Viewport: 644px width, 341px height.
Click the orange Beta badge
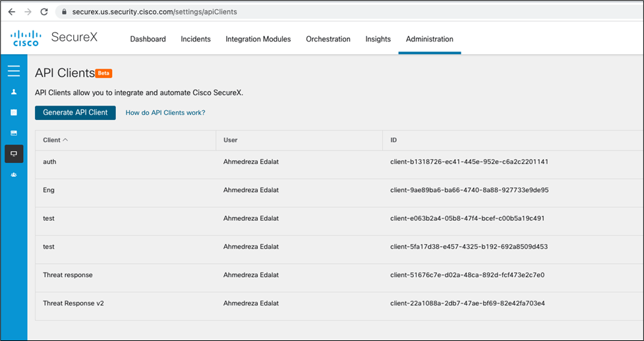(x=104, y=73)
